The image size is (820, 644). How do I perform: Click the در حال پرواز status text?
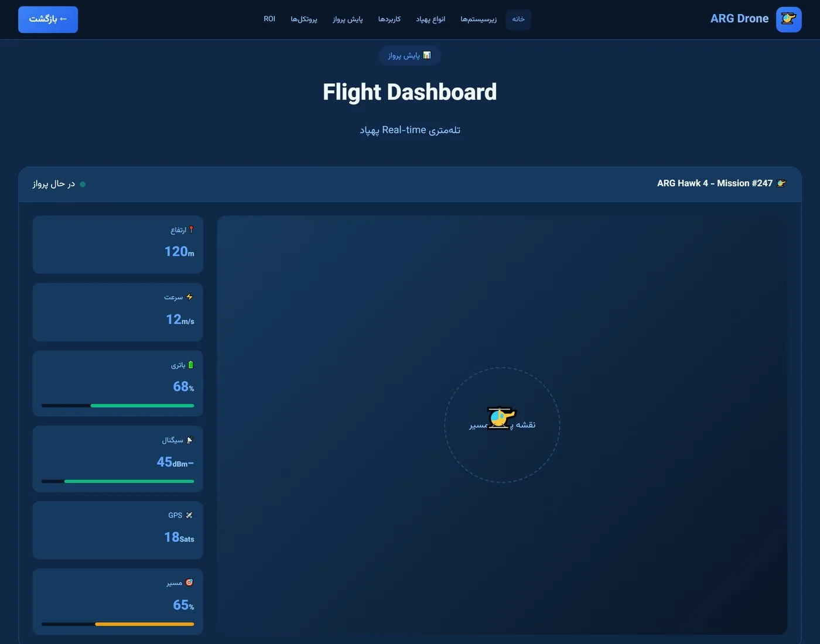54,184
